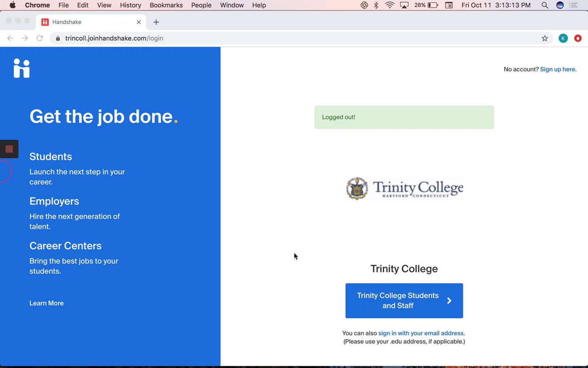The image size is (588, 368).
Task: View site info padlock icon
Action: tap(58, 38)
